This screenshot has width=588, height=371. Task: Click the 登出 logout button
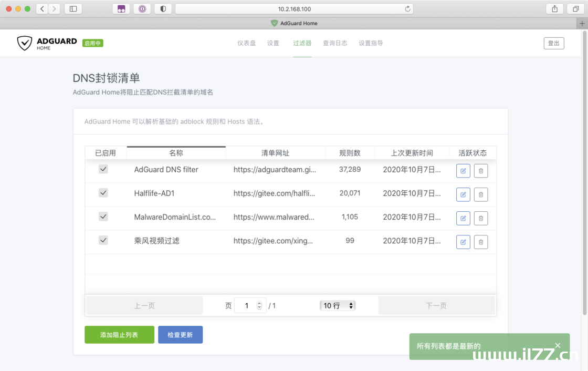(554, 43)
